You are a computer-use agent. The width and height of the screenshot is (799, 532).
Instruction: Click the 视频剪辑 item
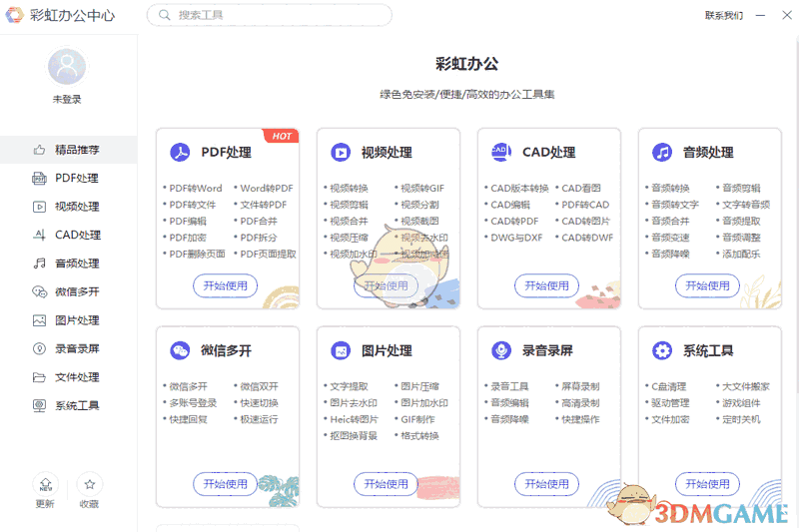[x=349, y=205]
